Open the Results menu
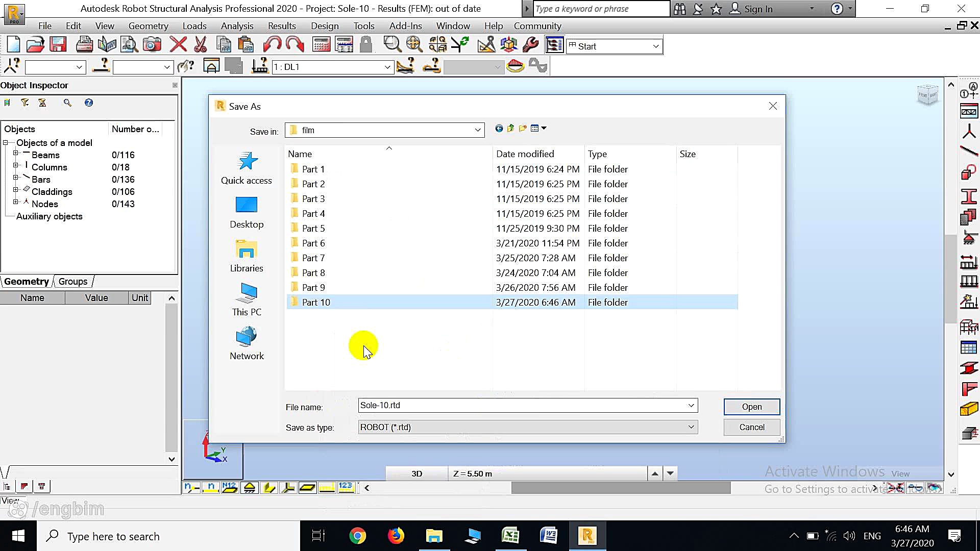 282,26
